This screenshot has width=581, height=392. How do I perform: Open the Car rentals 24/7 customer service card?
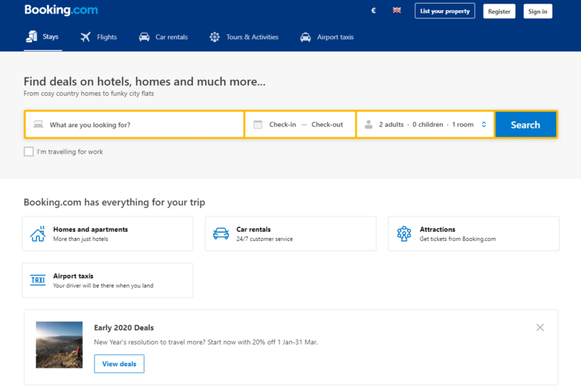pyautogui.click(x=290, y=234)
